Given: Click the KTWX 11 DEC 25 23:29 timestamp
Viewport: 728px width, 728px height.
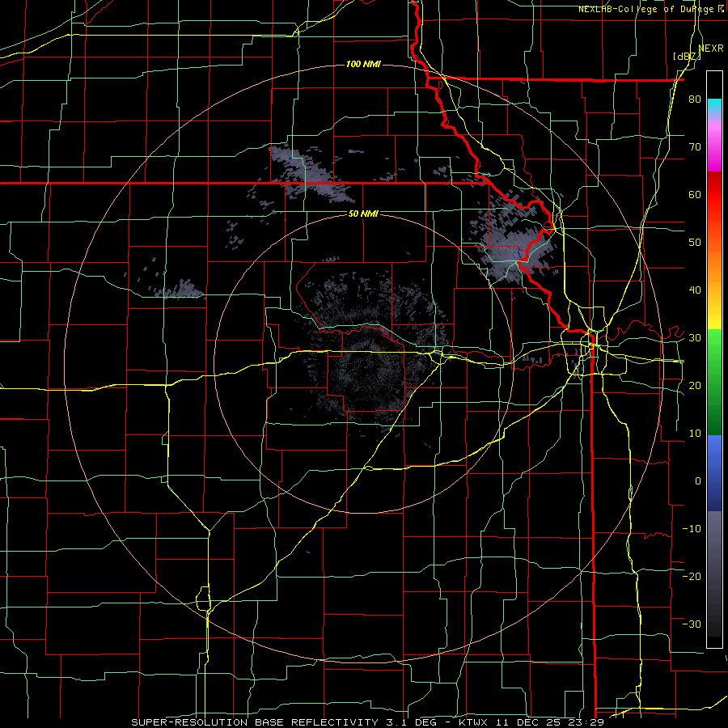Looking at the screenshot, I should [x=531, y=722].
